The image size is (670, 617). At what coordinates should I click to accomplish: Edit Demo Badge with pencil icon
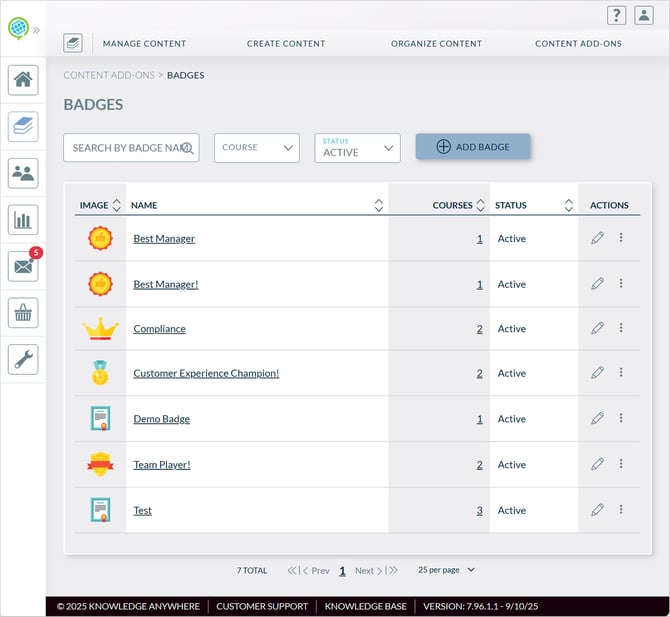click(x=597, y=418)
